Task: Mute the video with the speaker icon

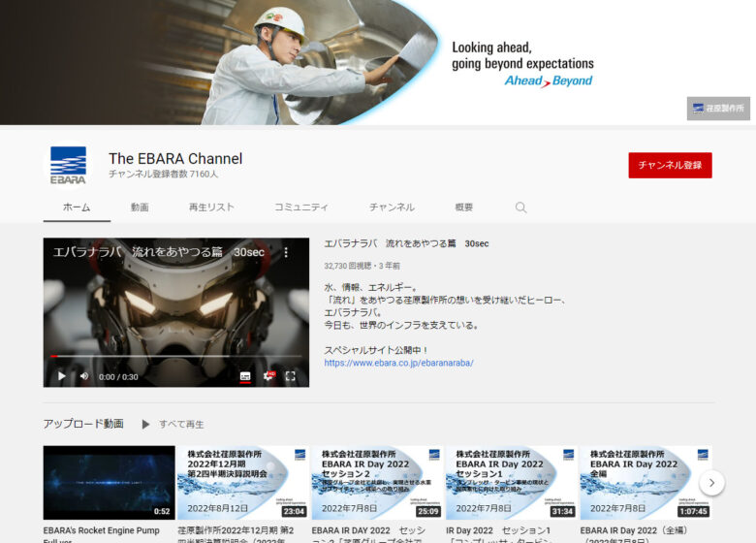Action: pyautogui.click(x=84, y=376)
